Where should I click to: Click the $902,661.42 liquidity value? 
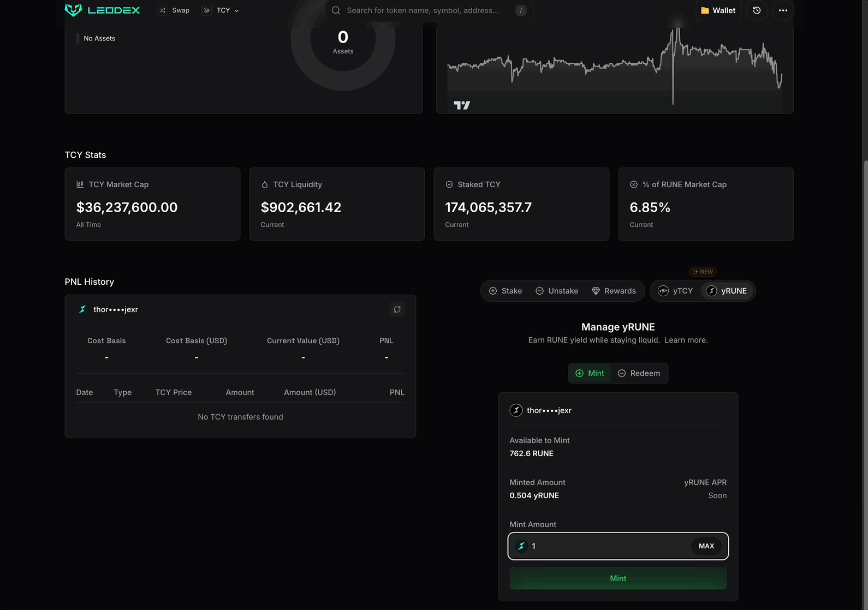coord(301,207)
